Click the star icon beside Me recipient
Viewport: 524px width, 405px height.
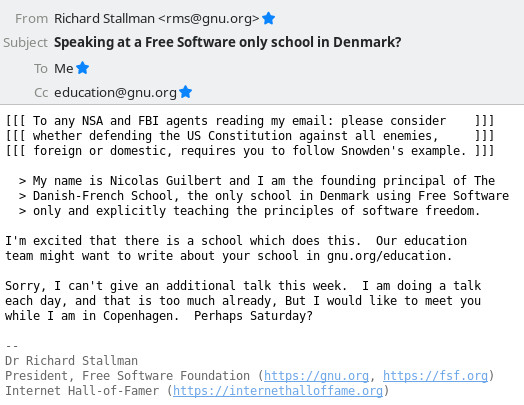(83, 68)
